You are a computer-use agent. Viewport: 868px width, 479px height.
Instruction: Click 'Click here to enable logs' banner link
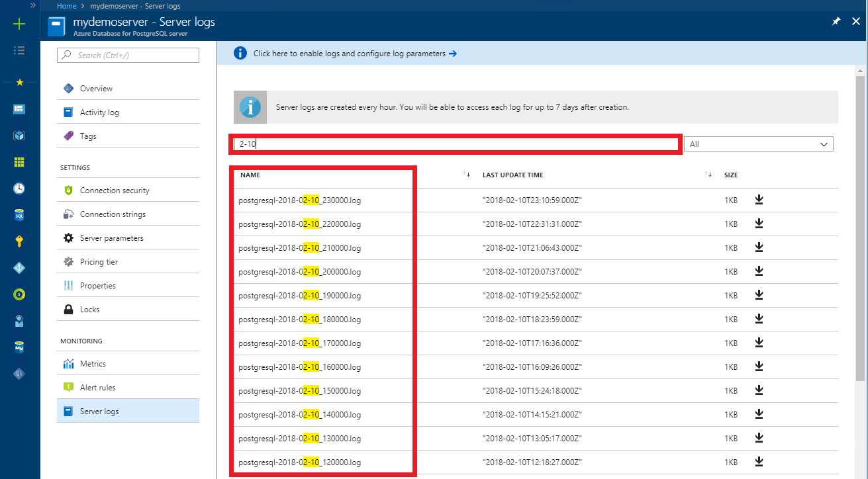pos(355,54)
